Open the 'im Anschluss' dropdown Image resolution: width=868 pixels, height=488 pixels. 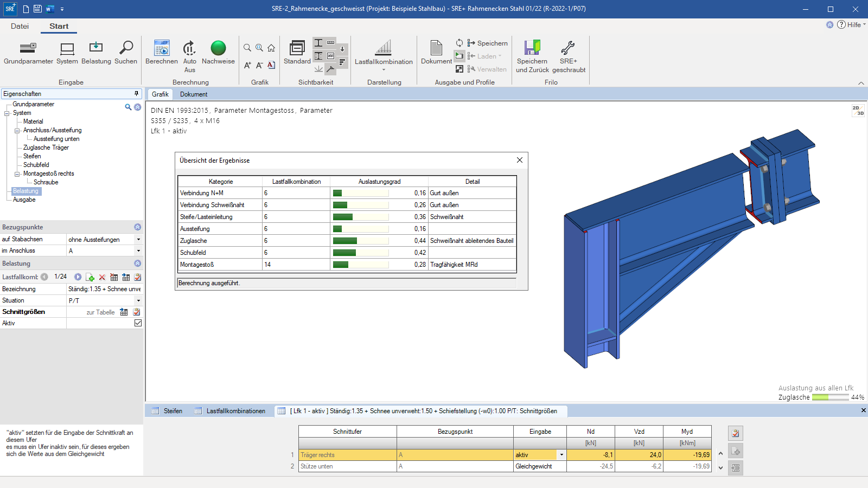point(138,251)
